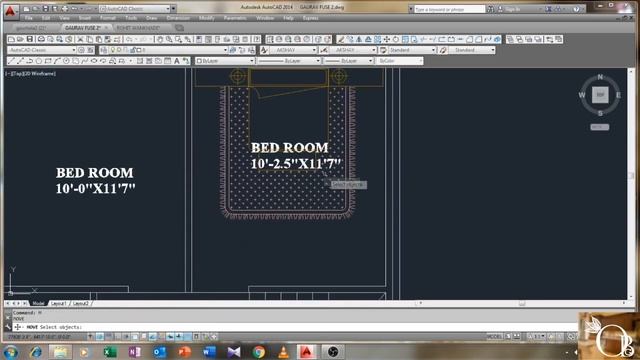The image size is (640, 360).
Task: Open the Dimension menu
Action: (178, 18)
